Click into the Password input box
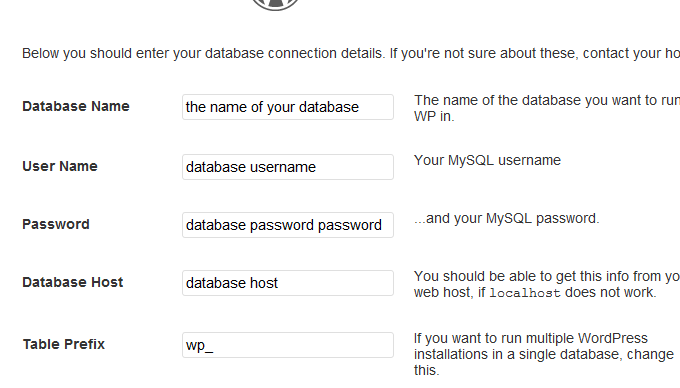The width and height of the screenshot is (680, 388). click(x=288, y=225)
